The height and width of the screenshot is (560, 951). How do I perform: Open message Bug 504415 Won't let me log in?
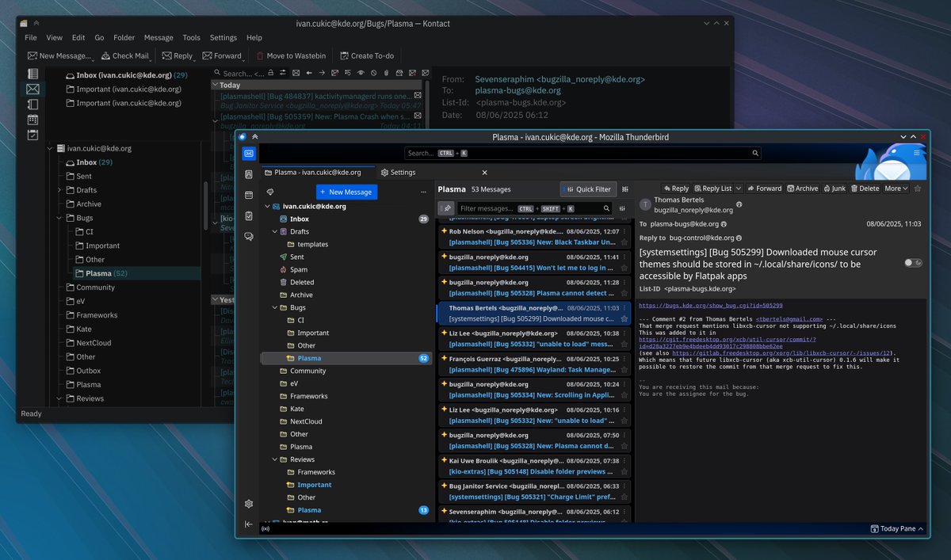[535, 262]
